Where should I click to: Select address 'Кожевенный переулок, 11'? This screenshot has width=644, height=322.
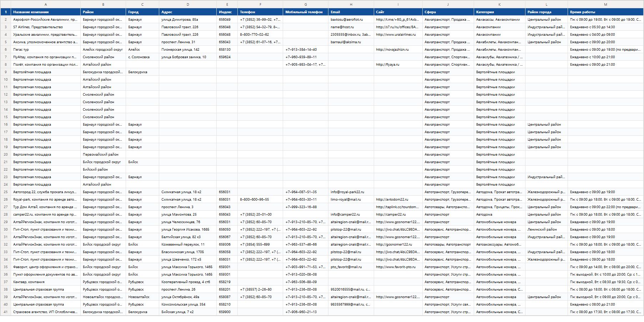point(188,245)
